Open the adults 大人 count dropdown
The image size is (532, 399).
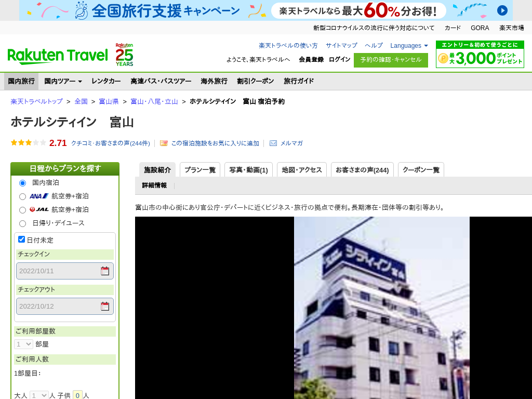(39, 395)
